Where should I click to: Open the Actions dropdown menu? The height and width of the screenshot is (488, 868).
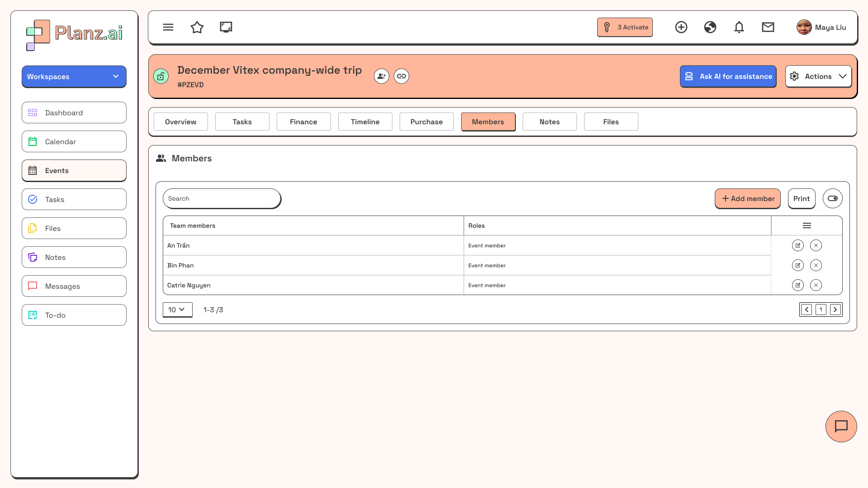pyautogui.click(x=818, y=76)
